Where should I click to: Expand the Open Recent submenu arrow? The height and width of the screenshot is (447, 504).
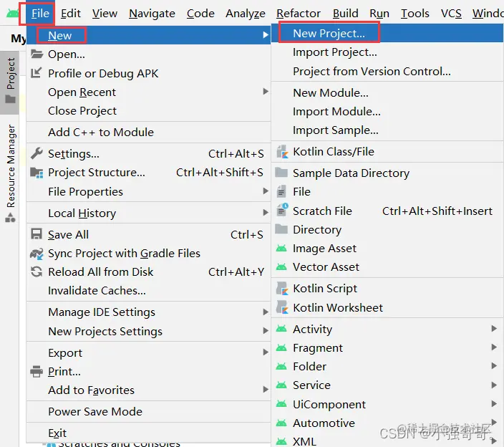pos(266,92)
